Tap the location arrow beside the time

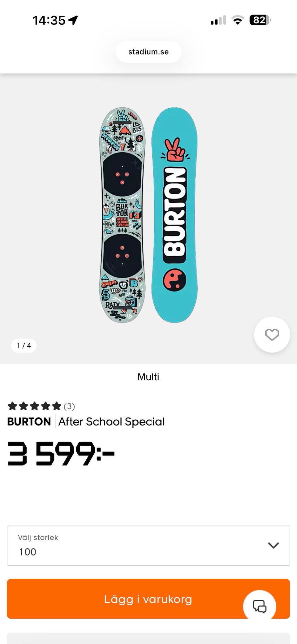pyautogui.click(x=73, y=20)
